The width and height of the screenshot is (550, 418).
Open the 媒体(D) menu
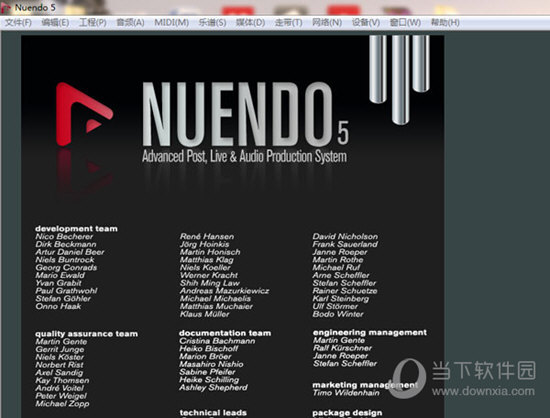[250, 23]
